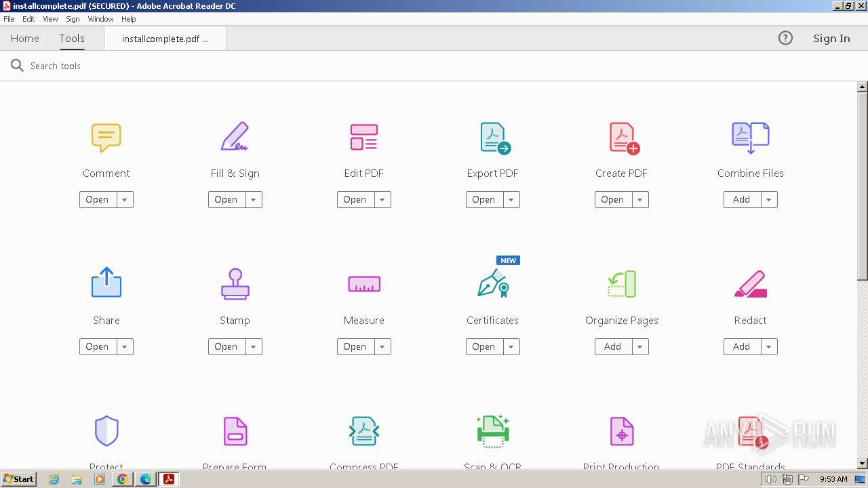868x488 pixels.
Task: Click the Add button under Combine Files
Action: point(742,199)
